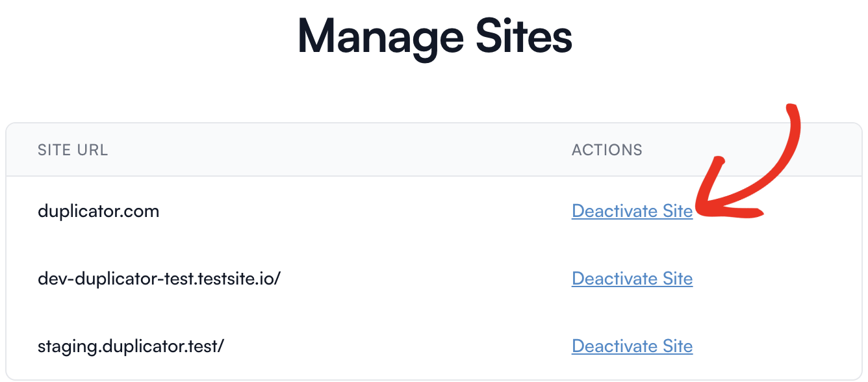Click the word "Deactivate" in duplicator.com's row
This screenshot has height=382, width=868.
point(615,211)
